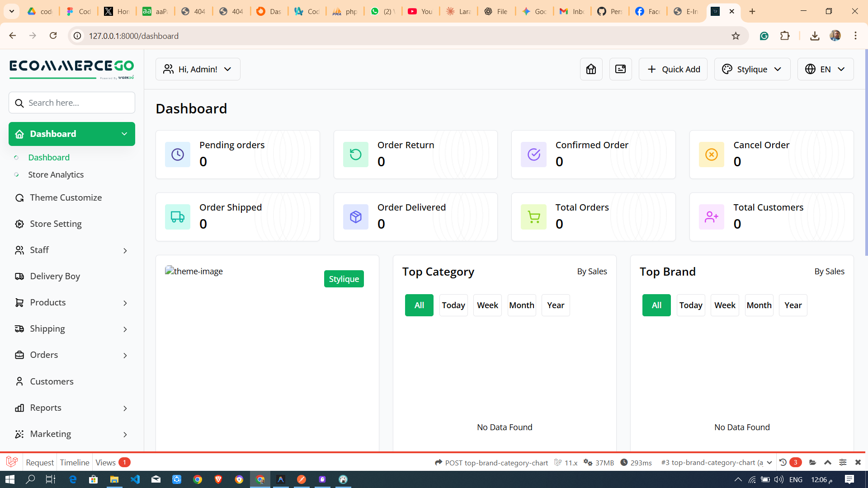Click the theme preview icon beside home
Image resolution: width=868 pixels, height=488 pixels.
pos(620,69)
